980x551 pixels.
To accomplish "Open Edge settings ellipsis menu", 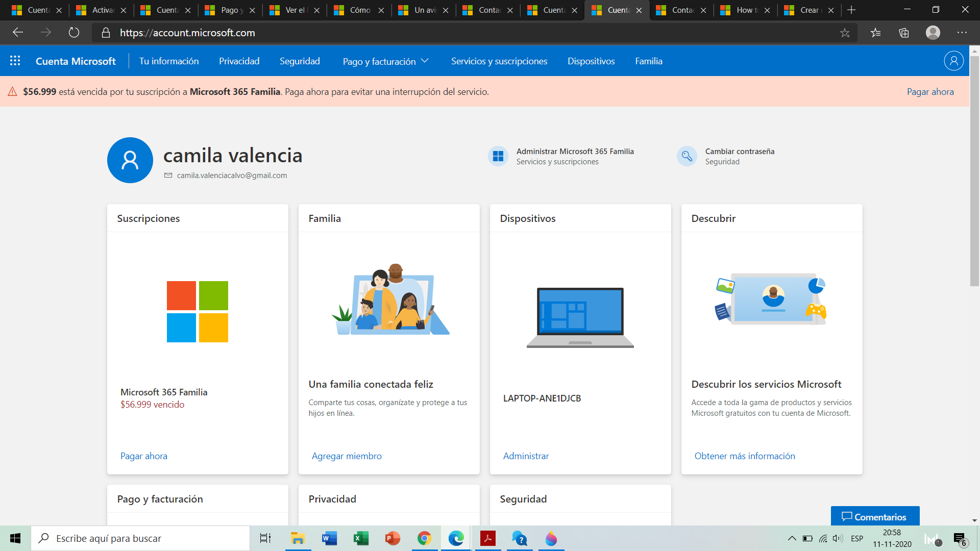I will (962, 33).
